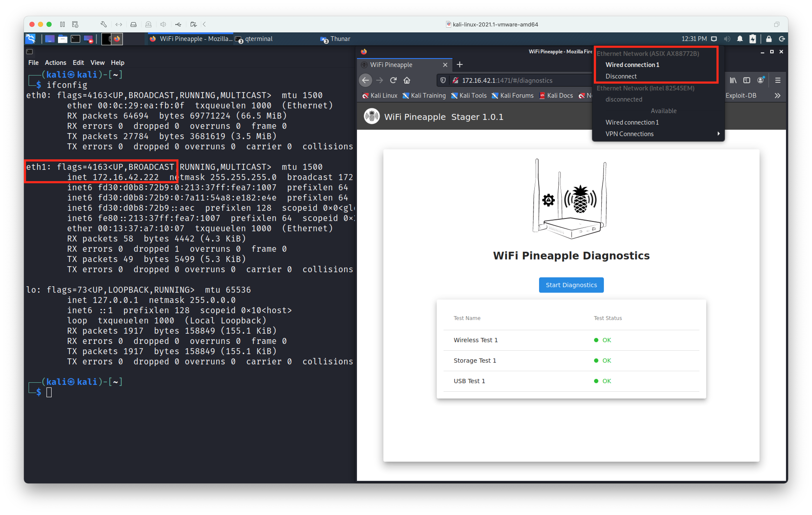Viewport: 812px width, 515px height.
Task: Open Kali Training bookmark
Action: [x=424, y=96]
